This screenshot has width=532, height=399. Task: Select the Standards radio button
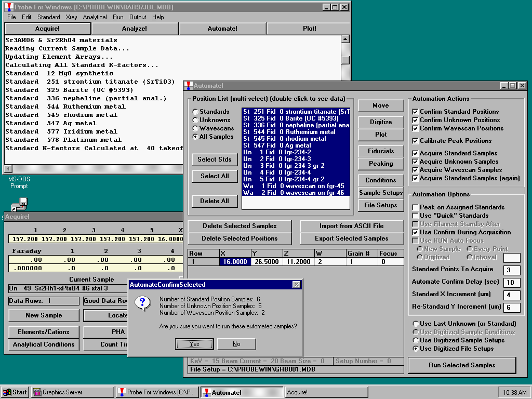pyautogui.click(x=195, y=112)
